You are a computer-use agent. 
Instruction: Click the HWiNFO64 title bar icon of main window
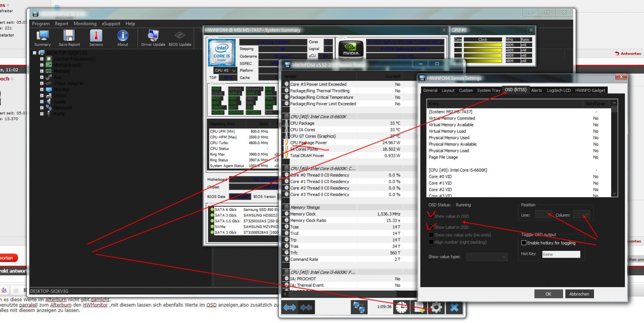[36, 14]
